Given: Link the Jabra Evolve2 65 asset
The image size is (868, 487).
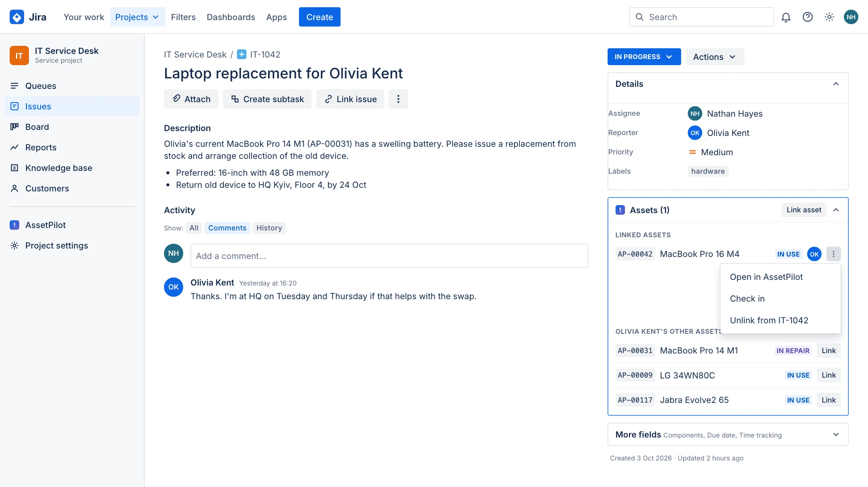Looking at the screenshot, I should [829, 400].
